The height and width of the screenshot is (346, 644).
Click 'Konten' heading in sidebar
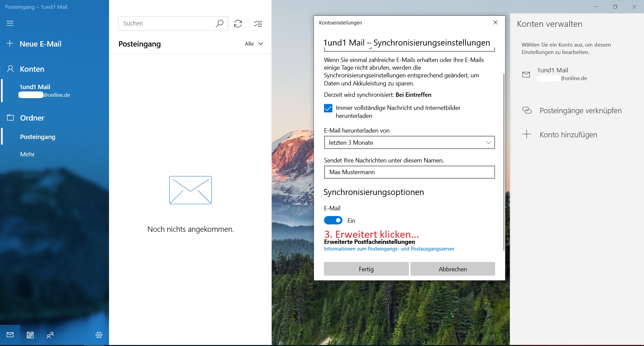click(32, 69)
